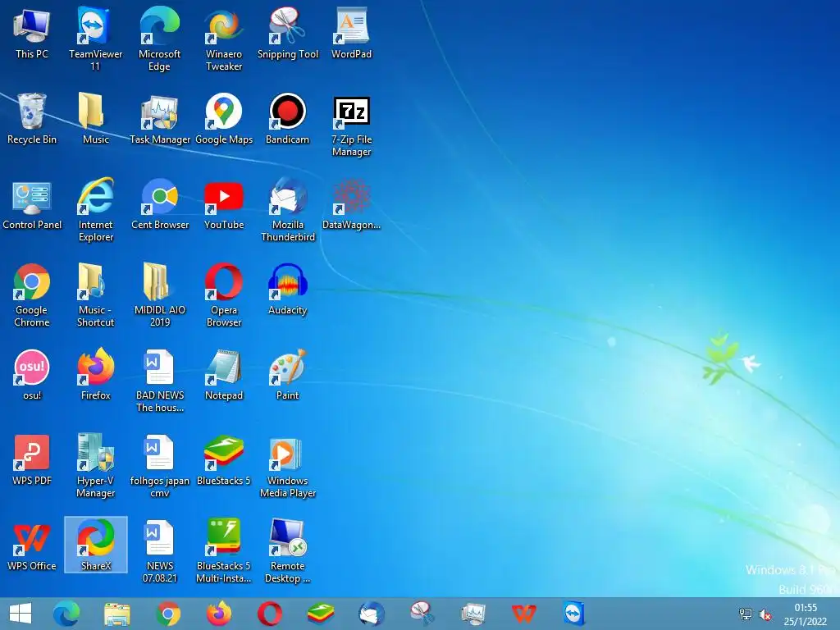Select the Music - Shortcut folder icon
The image size is (840, 630).
(95, 294)
